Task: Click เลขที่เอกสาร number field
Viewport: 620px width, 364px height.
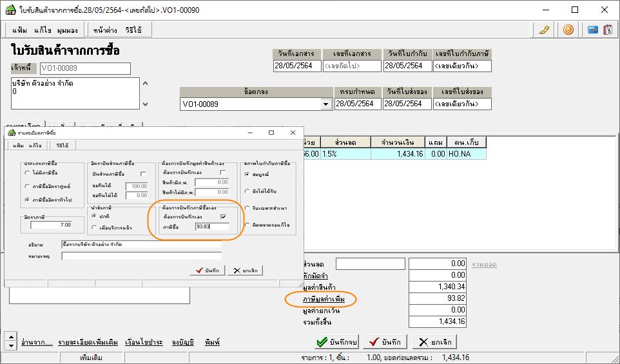Action: [x=352, y=66]
